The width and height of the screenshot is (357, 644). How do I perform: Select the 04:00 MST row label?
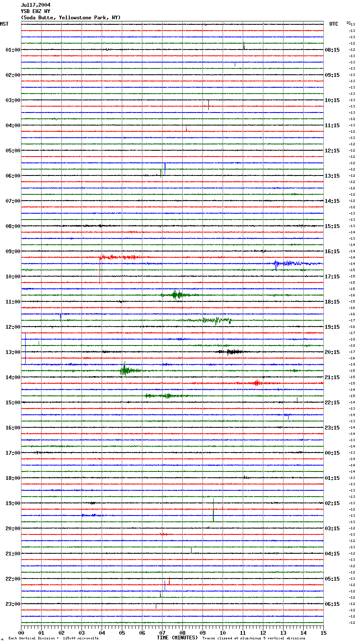click(x=13, y=126)
